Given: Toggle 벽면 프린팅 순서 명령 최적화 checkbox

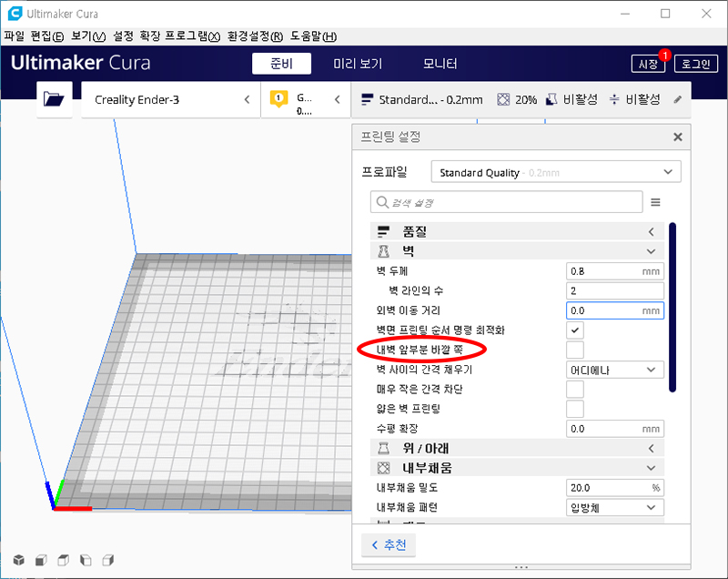Looking at the screenshot, I should click(x=575, y=330).
